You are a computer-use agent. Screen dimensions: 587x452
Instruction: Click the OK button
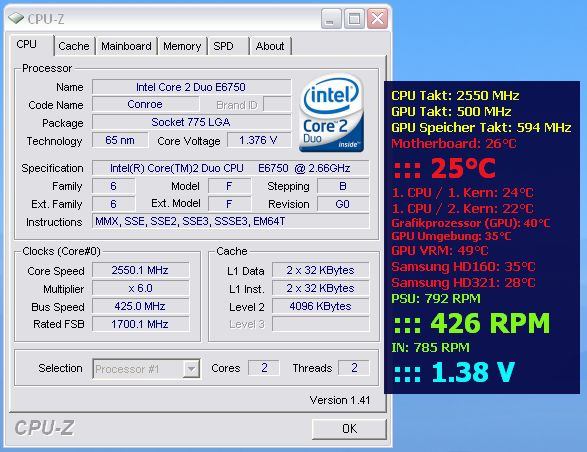pyautogui.click(x=349, y=428)
